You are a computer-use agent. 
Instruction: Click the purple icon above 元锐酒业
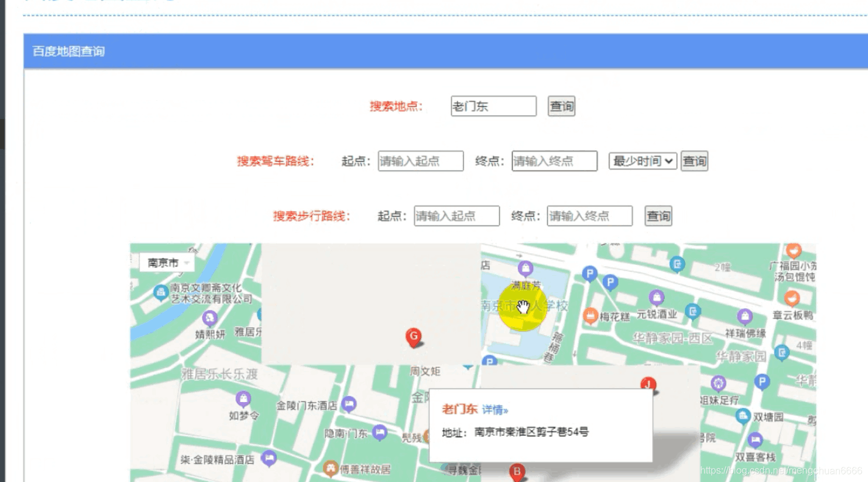656,298
